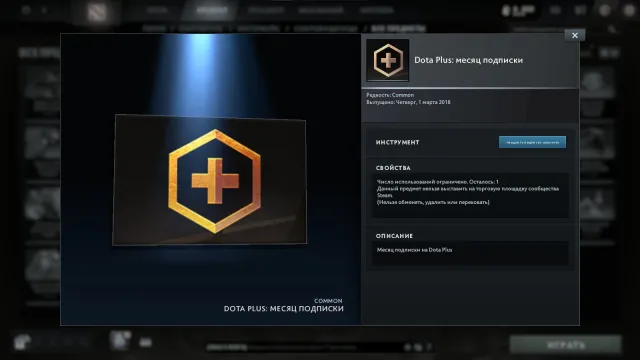Select the highlighted tab in the top navigation
Viewport: 640px width, 360px height.
click(211, 10)
